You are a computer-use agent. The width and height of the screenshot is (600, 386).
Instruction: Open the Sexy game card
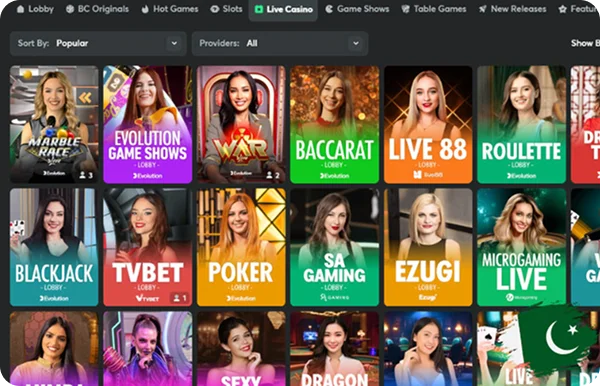(x=241, y=349)
